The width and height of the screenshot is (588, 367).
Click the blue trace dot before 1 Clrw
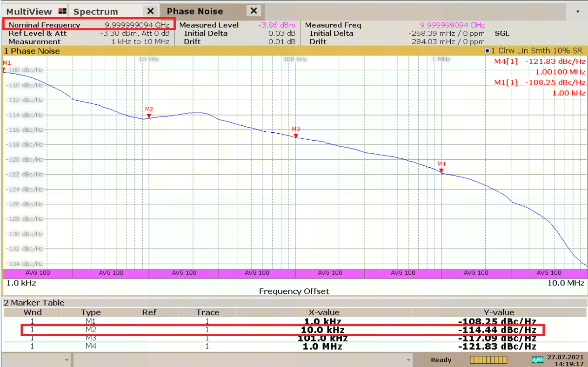pyautogui.click(x=487, y=51)
